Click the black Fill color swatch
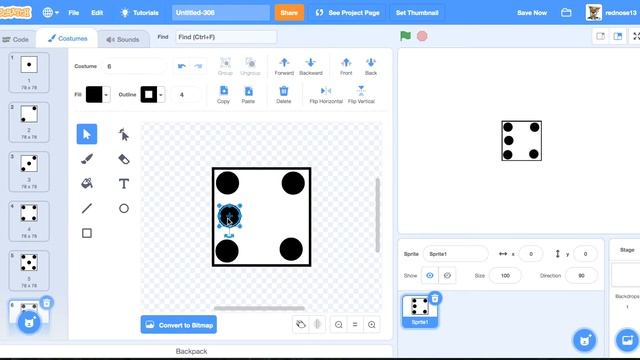Viewport: 640px width, 360px height. click(x=94, y=95)
